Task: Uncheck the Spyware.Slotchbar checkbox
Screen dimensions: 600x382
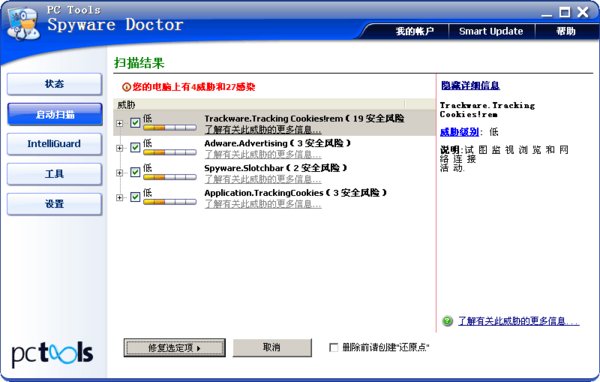Action: [x=135, y=172]
